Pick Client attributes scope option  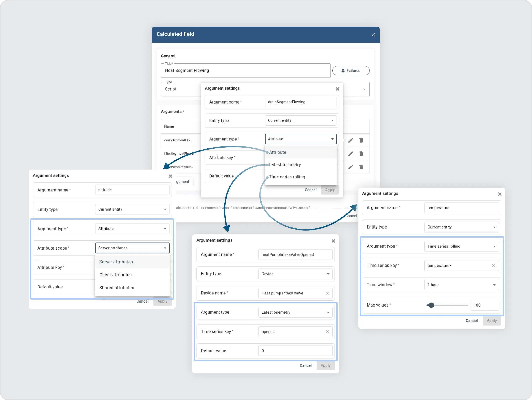click(x=115, y=275)
